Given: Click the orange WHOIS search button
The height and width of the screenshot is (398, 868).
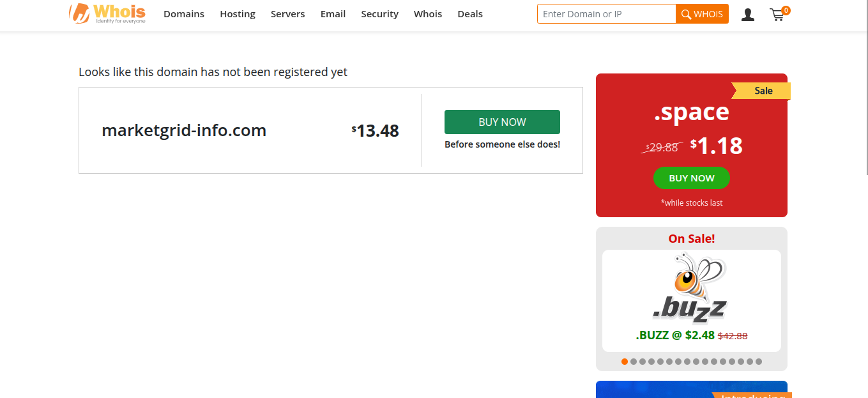Looking at the screenshot, I should point(702,14).
